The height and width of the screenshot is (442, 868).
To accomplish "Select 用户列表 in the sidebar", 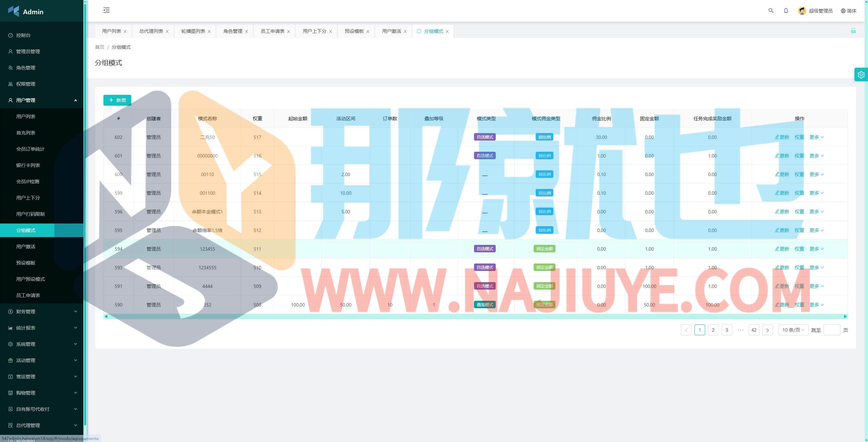I will [x=26, y=117].
